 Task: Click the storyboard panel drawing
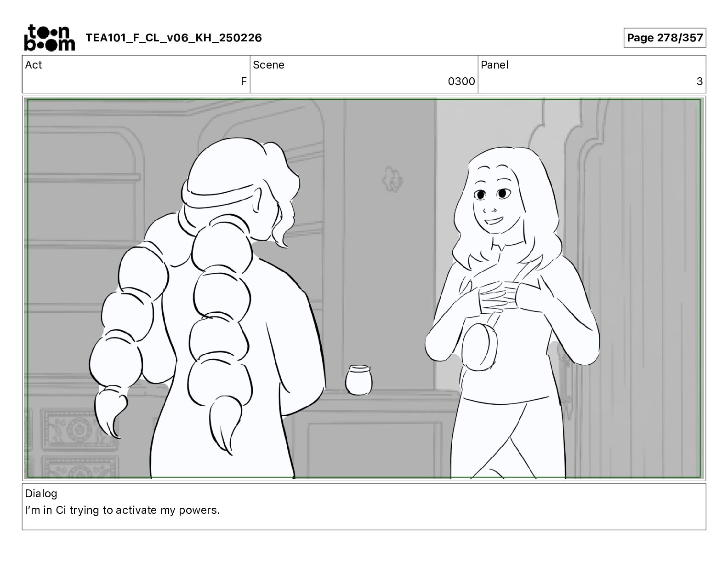tap(364, 288)
